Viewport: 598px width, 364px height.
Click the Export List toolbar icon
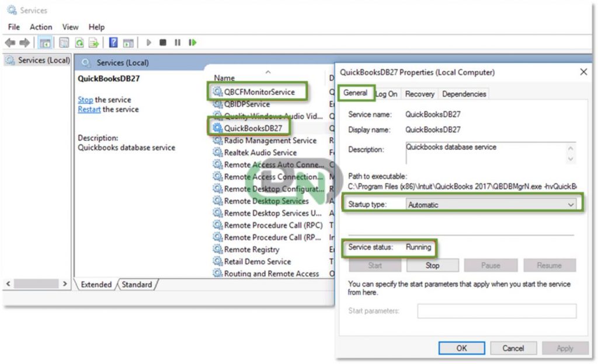94,43
